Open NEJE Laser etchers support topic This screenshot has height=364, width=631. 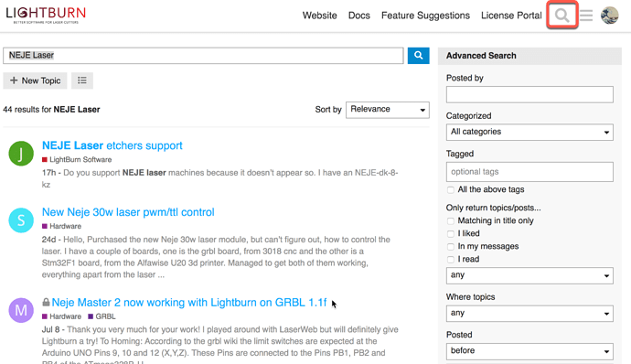click(x=112, y=145)
